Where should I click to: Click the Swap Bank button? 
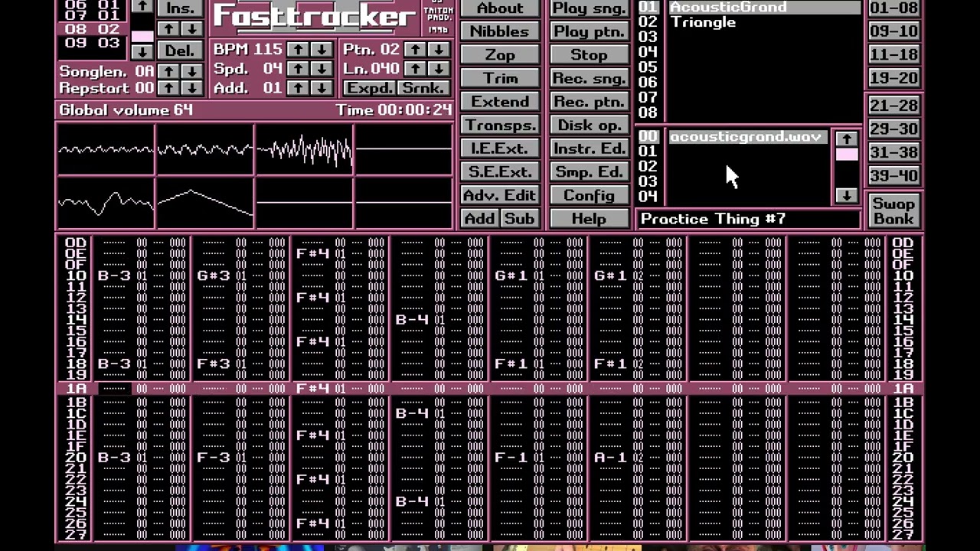(893, 210)
